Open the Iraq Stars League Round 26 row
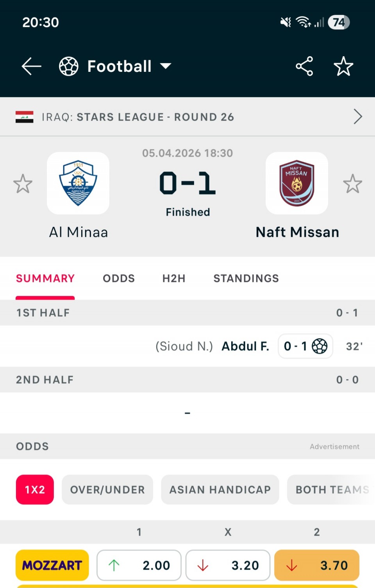375x588 pixels. (x=156, y=117)
